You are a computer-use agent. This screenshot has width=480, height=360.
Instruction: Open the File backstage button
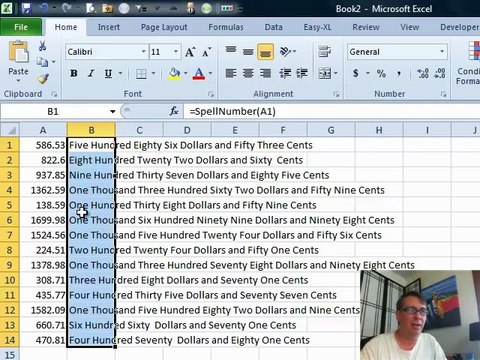[x=21, y=27]
